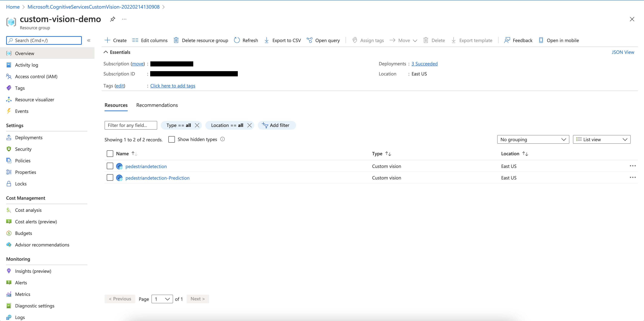644x321 pixels.
Task: Click the Delete toolbar button
Action: click(x=434, y=40)
